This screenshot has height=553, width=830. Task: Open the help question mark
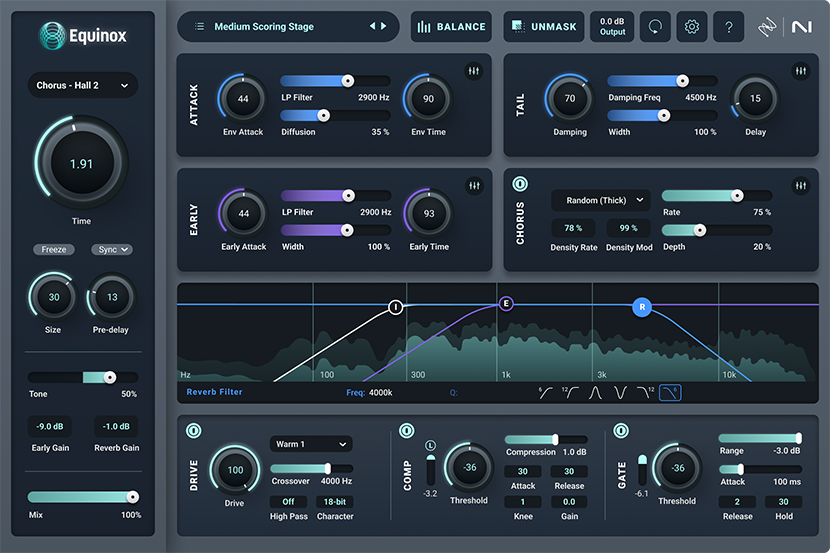pos(728,27)
